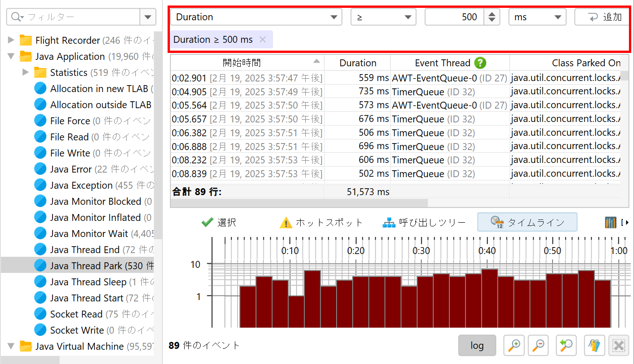The image size is (634, 364).
Task: Collapse the Java Application tree node
Action: click(11, 57)
